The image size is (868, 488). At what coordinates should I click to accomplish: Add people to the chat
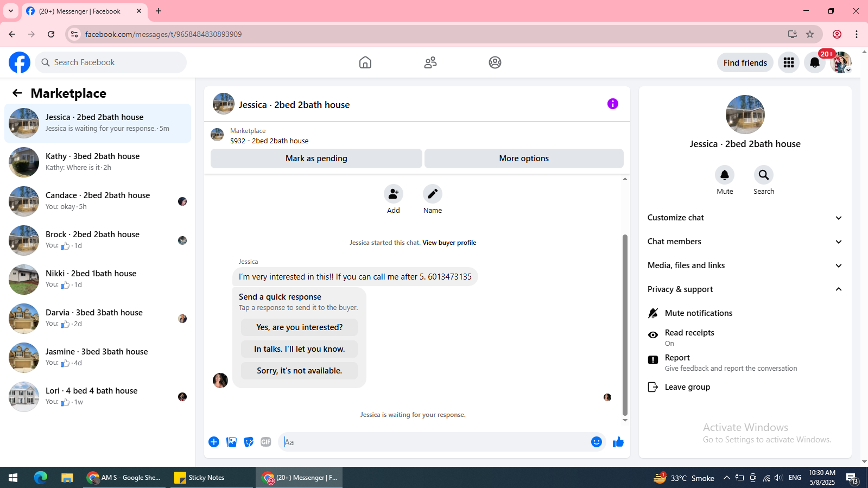[x=394, y=194]
